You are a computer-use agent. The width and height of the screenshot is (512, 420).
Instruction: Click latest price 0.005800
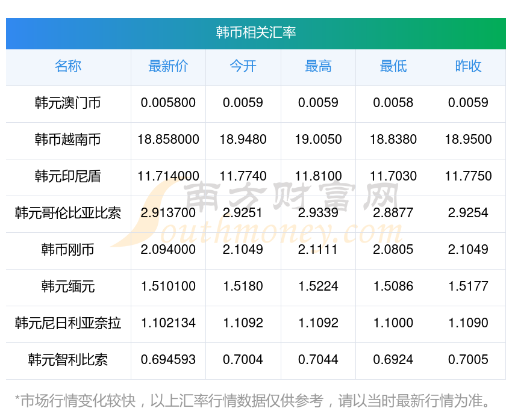pyautogui.click(x=168, y=103)
